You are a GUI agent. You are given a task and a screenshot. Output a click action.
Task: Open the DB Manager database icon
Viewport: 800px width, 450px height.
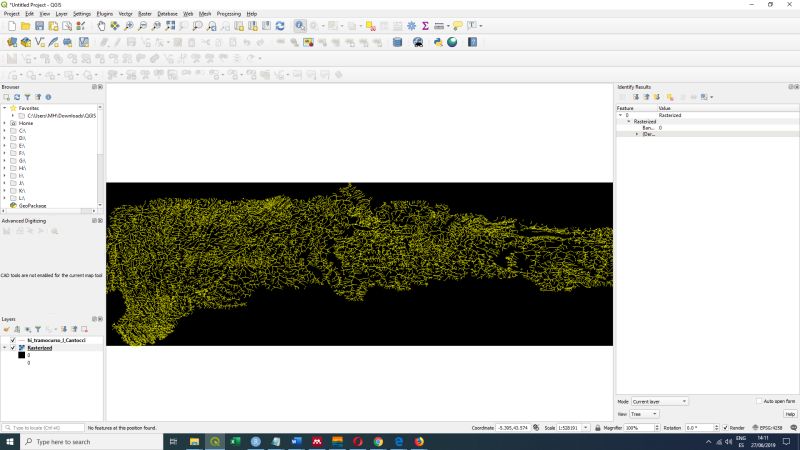[x=397, y=42]
